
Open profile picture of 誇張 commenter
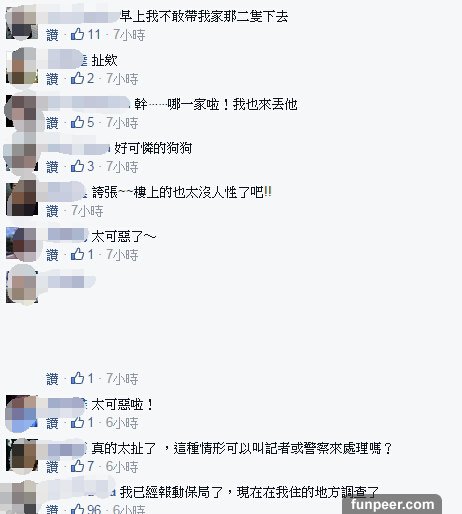click(22, 199)
